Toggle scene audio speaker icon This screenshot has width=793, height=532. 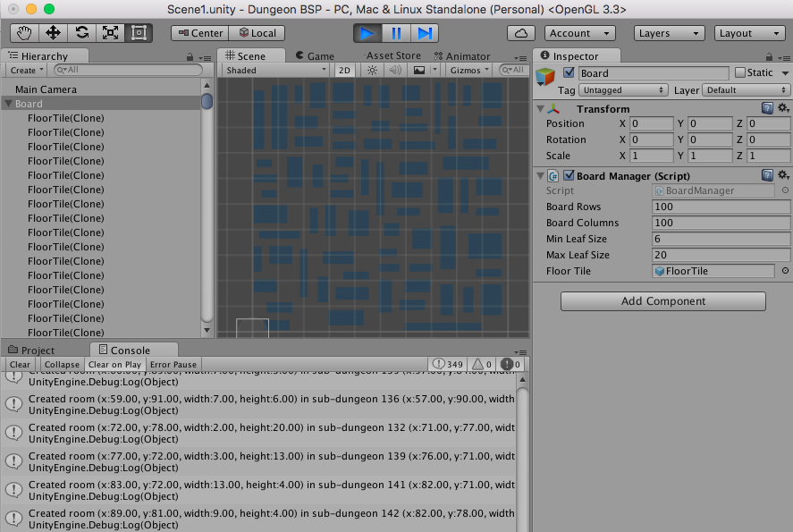395,71
